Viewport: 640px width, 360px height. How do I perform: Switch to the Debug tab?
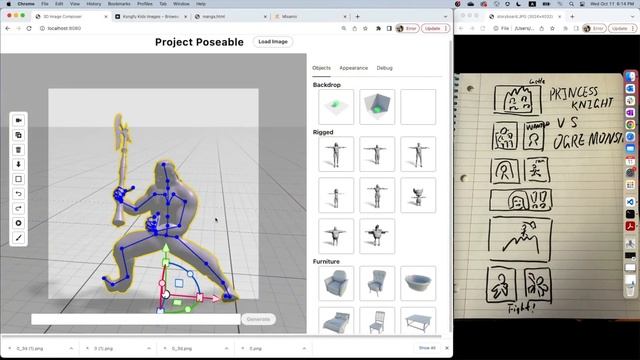[x=384, y=68]
